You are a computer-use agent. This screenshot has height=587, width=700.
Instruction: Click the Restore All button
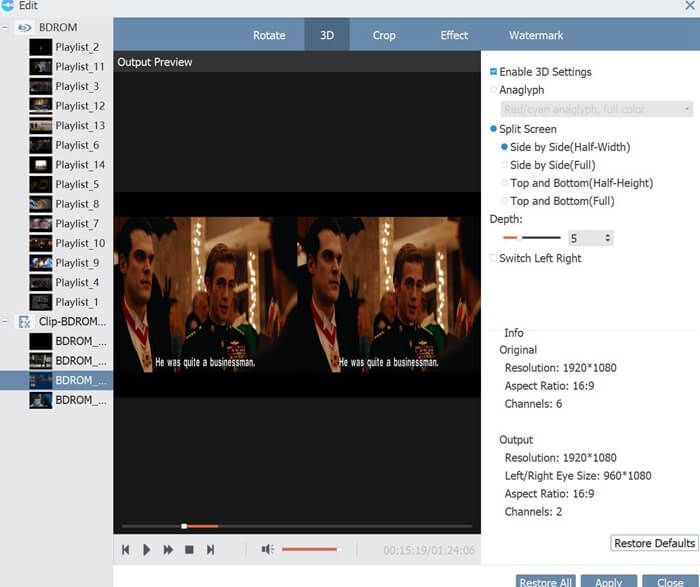click(x=546, y=581)
